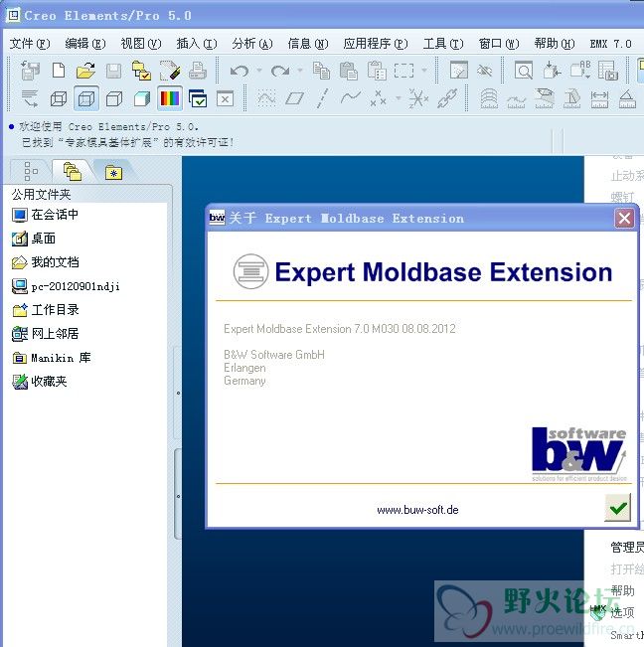Redo the last action

(x=280, y=71)
